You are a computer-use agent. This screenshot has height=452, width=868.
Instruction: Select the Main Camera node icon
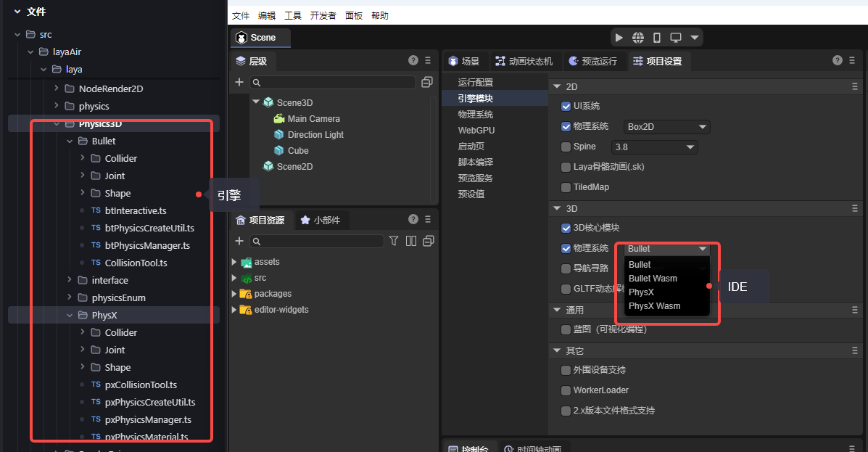point(278,119)
